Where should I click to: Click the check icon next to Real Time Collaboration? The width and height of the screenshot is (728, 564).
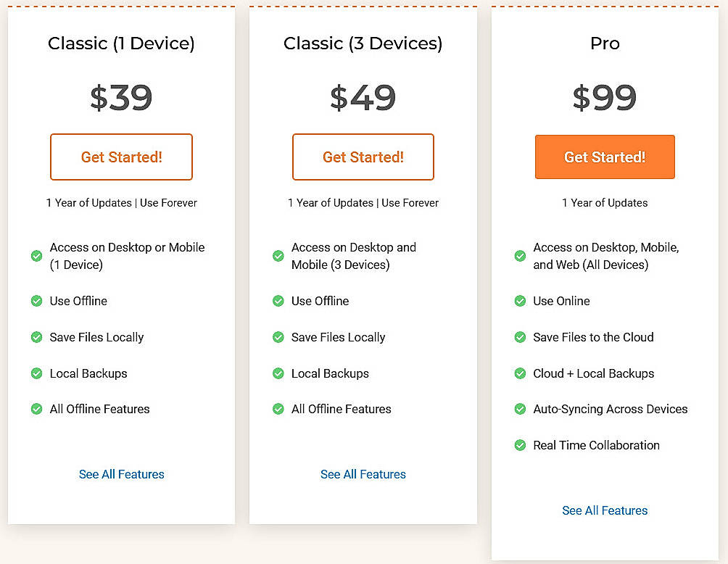[520, 445]
